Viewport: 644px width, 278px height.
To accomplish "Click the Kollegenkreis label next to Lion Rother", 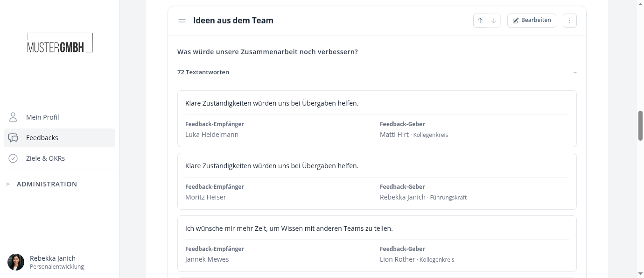I will click(x=437, y=260).
